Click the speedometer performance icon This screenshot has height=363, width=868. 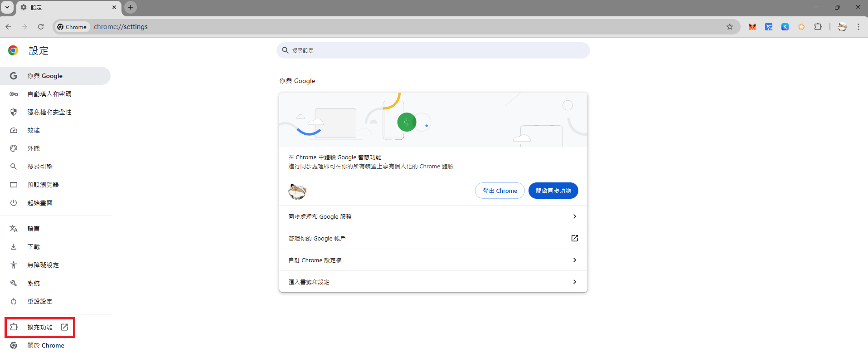14,130
